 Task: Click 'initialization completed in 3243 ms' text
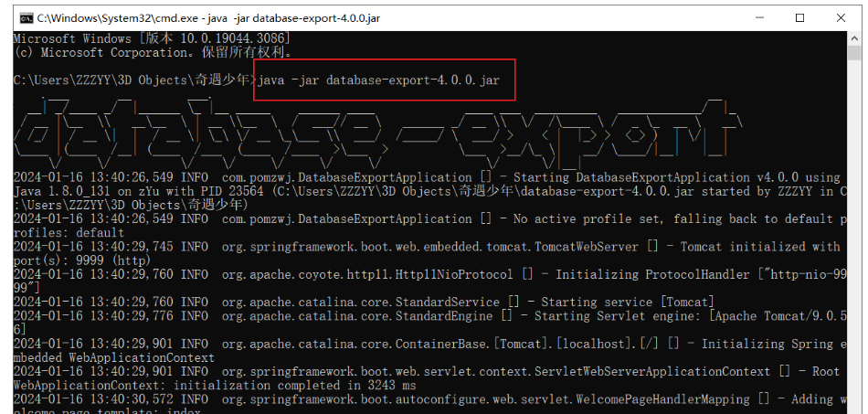coord(295,386)
